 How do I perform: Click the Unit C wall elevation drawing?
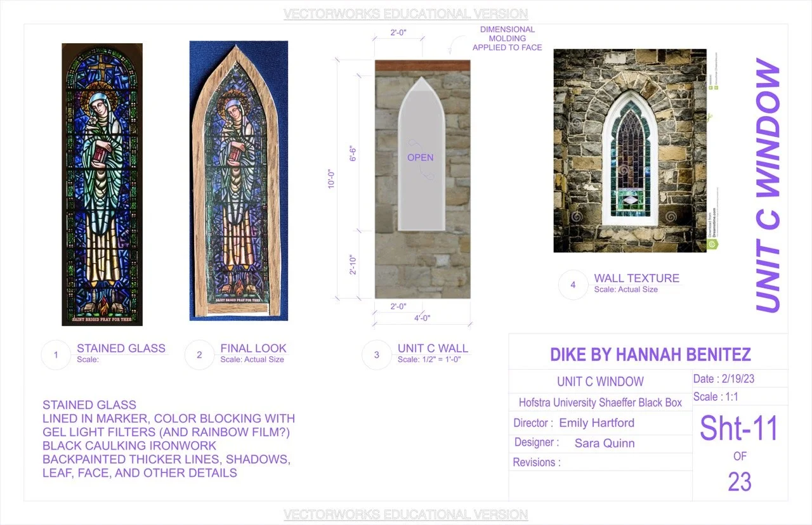pos(422,179)
